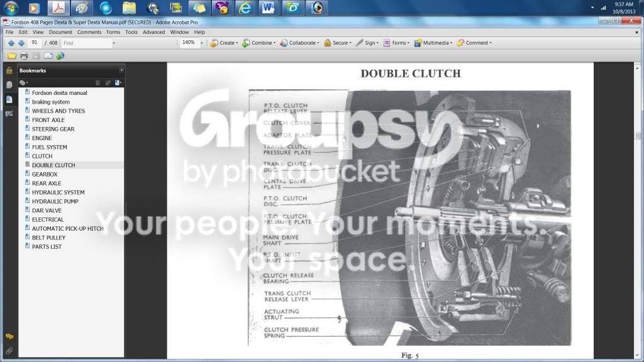Open Microsoft Word from taskbar
This screenshot has height=362, width=644.
(269, 8)
